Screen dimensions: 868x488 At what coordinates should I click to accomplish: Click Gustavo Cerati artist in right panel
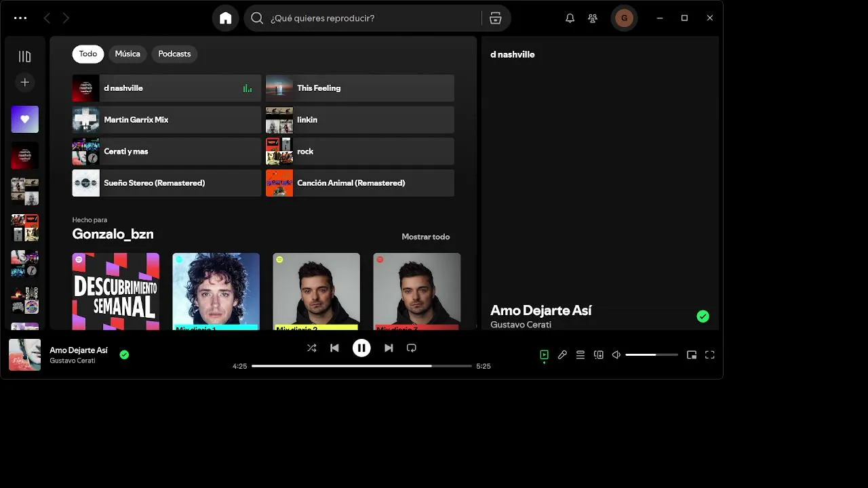coord(521,325)
